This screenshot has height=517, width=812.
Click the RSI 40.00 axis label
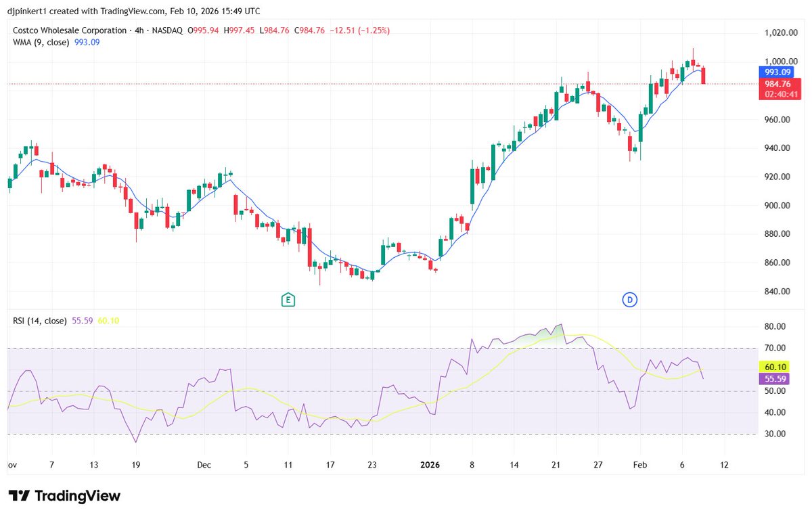pos(776,412)
